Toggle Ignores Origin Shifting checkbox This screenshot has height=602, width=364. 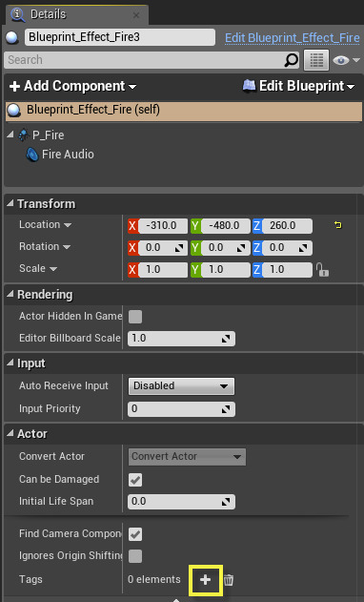135,556
